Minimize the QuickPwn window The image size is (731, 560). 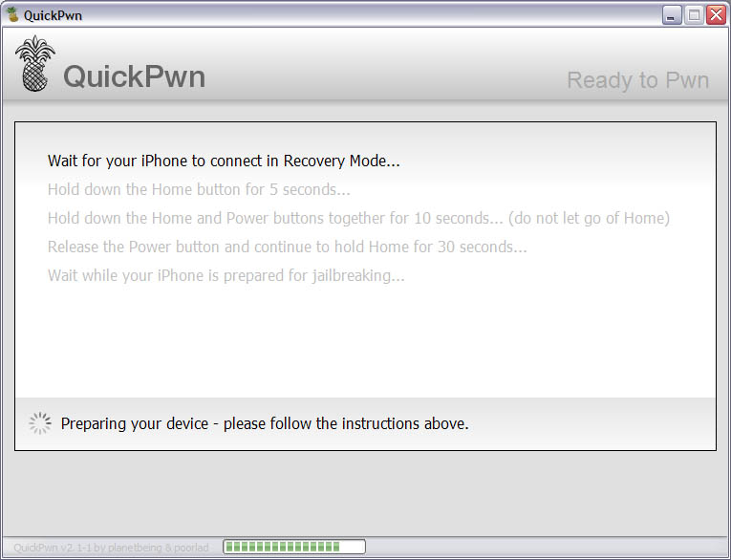672,15
